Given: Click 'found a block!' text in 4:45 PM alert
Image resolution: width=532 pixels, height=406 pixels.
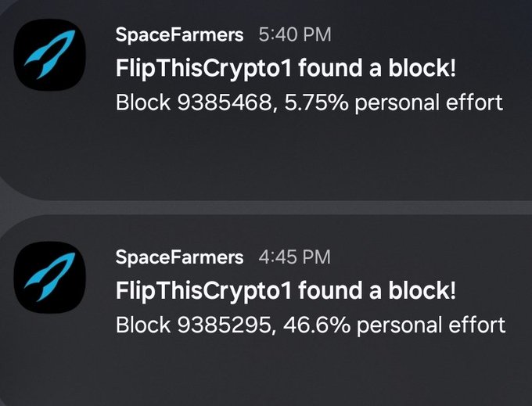Looking at the screenshot, I should point(377,290).
